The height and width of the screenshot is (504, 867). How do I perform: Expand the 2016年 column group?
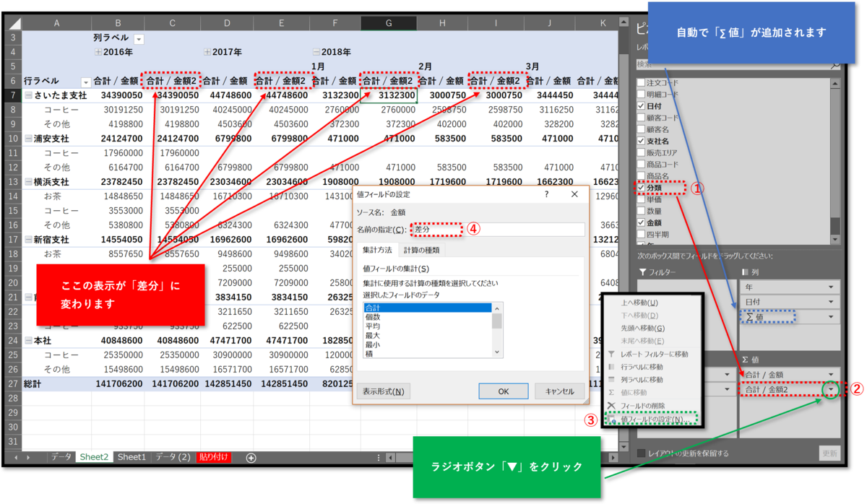(98, 53)
